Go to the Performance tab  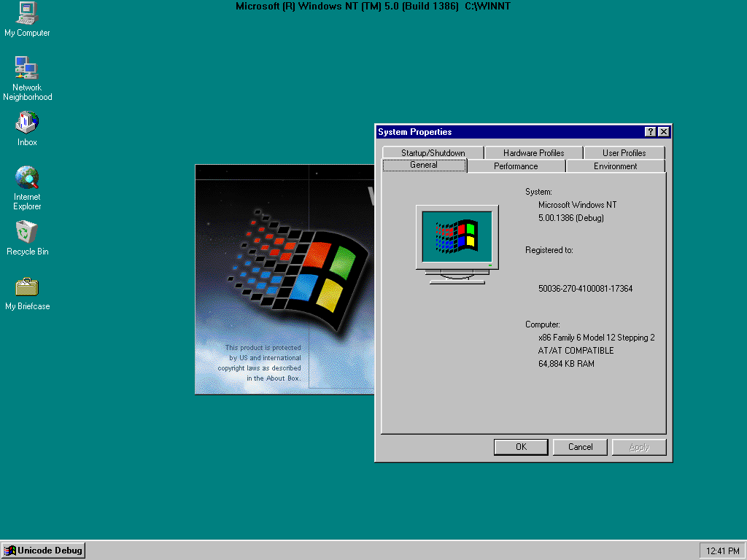point(516,166)
